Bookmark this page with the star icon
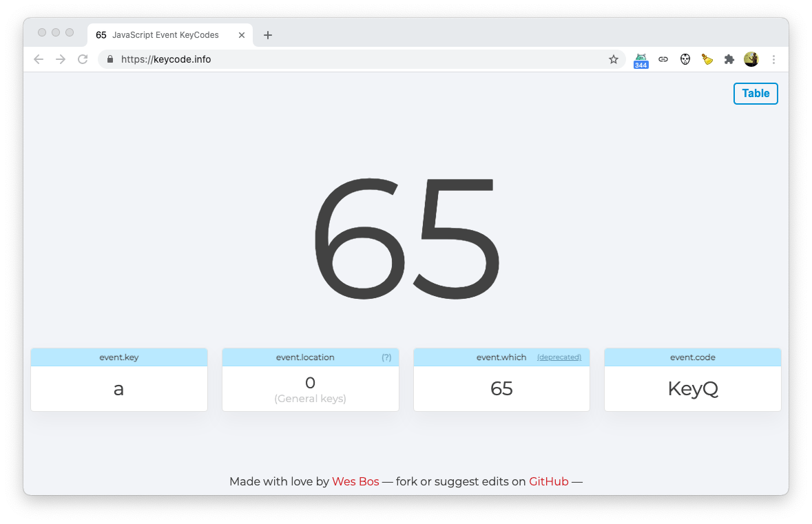The image size is (812, 524). [613, 60]
